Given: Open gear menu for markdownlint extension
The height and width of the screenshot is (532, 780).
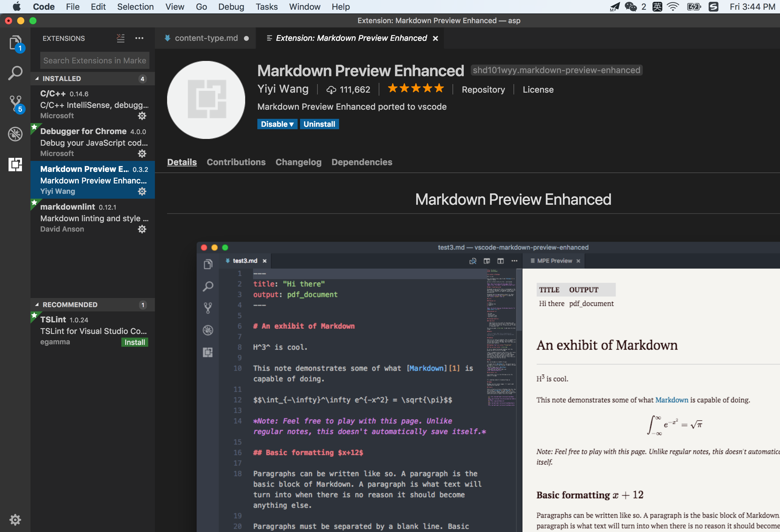Looking at the screenshot, I should coord(142,229).
